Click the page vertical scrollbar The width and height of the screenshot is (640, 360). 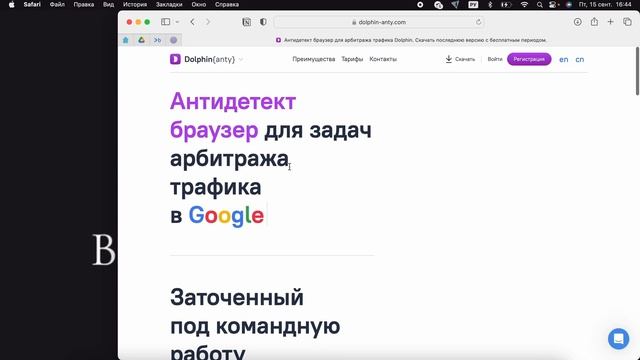click(637, 71)
